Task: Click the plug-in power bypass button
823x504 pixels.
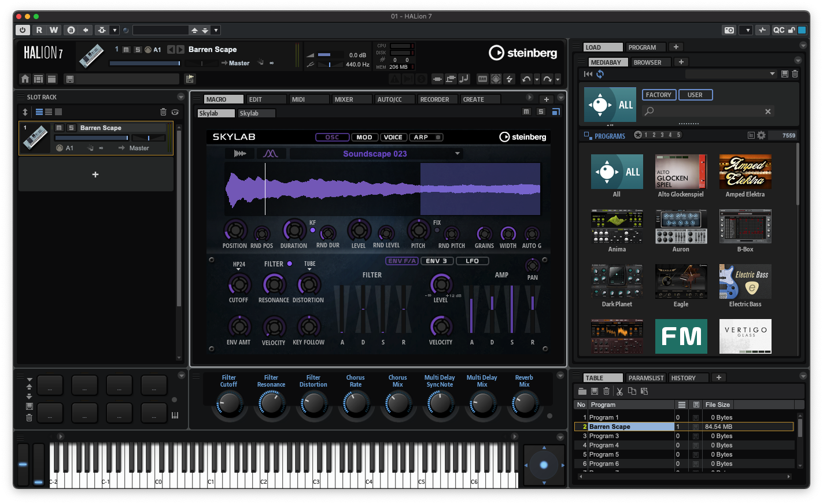Action: [x=23, y=30]
